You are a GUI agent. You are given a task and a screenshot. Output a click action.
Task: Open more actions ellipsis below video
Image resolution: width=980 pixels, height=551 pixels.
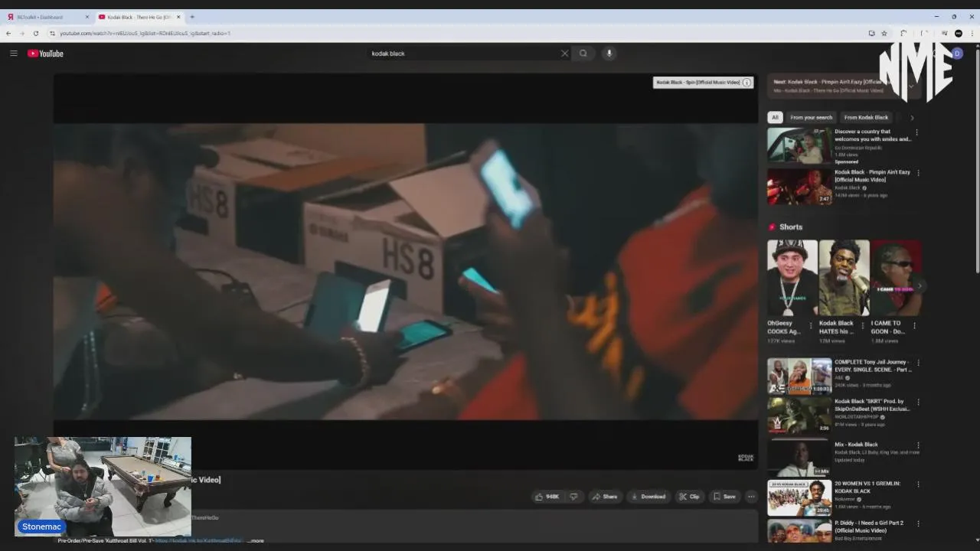[x=751, y=497]
